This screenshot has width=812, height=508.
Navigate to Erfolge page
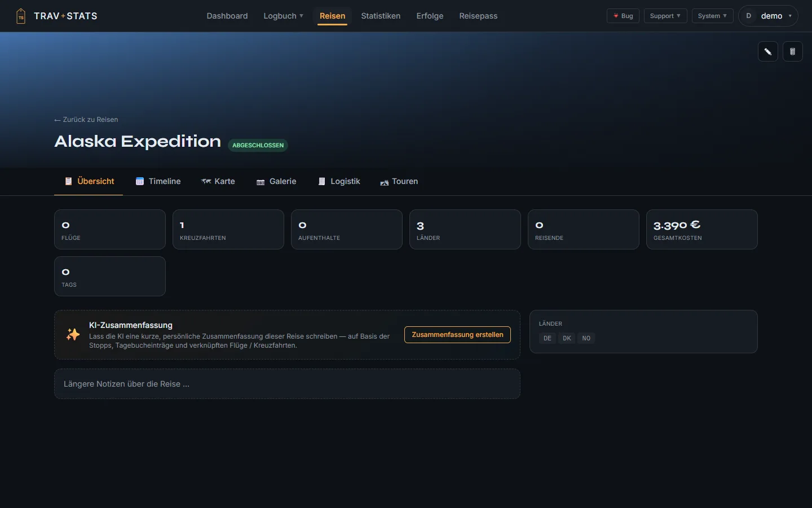pos(430,16)
